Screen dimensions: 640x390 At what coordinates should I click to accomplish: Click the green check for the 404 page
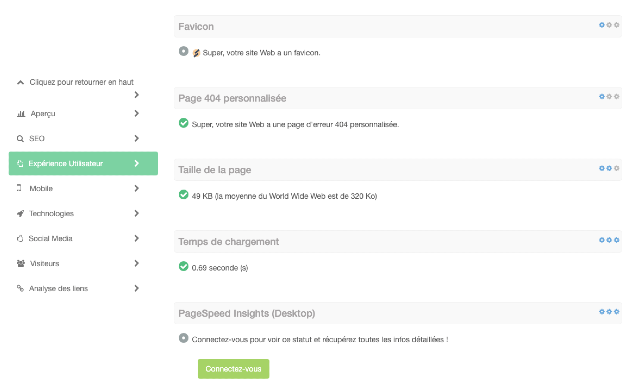(184, 123)
